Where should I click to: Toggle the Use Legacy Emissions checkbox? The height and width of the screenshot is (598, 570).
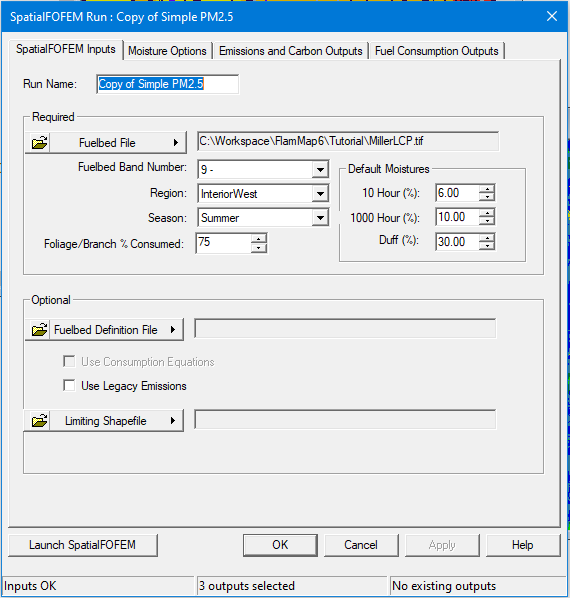[69, 385]
